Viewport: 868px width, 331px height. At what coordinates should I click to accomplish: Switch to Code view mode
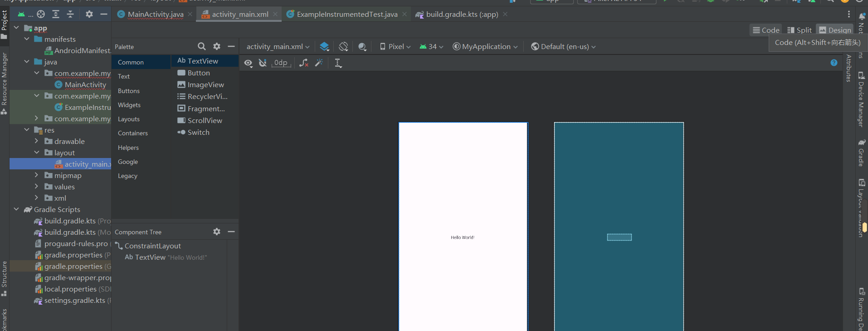pyautogui.click(x=766, y=30)
